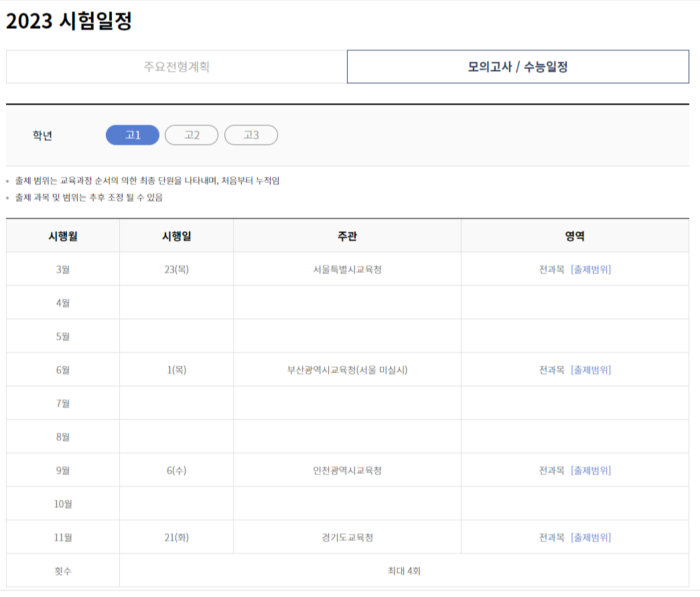The width and height of the screenshot is (700, 597).
Task: Click the 시행일 column header
Action: click(x=176, y=236)
